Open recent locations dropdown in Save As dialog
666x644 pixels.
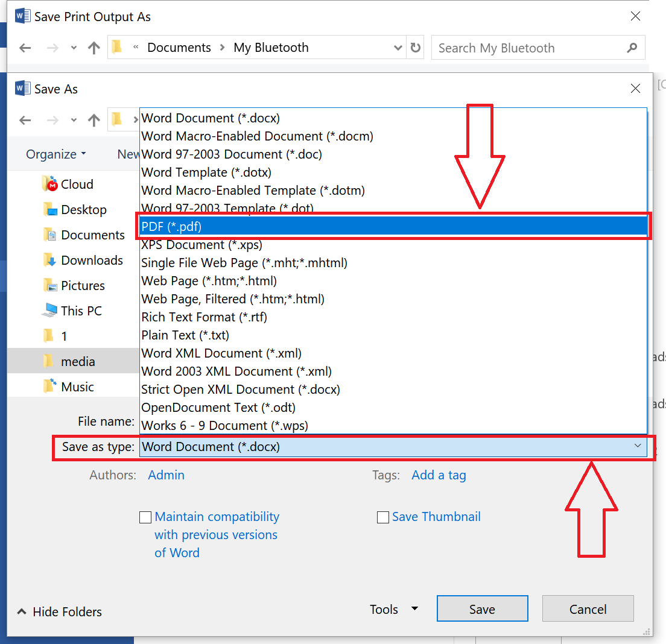[x=74, y=120]
